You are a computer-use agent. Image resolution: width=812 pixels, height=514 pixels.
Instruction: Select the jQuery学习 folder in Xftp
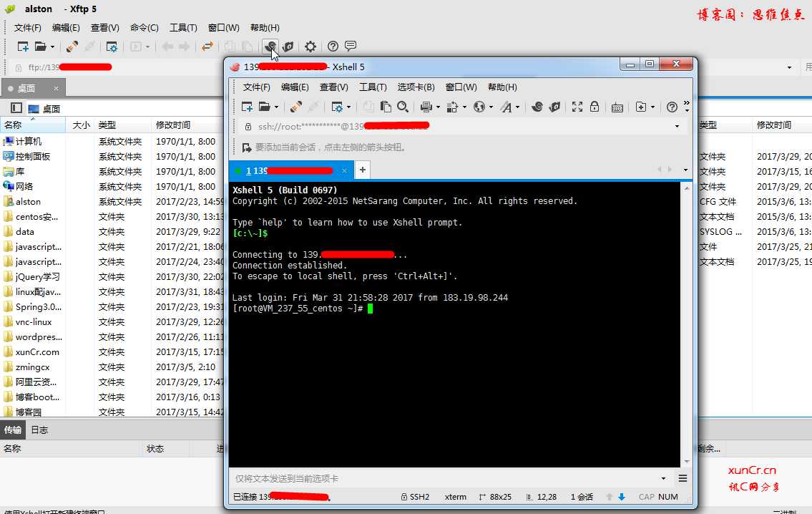tap(32, 277)
